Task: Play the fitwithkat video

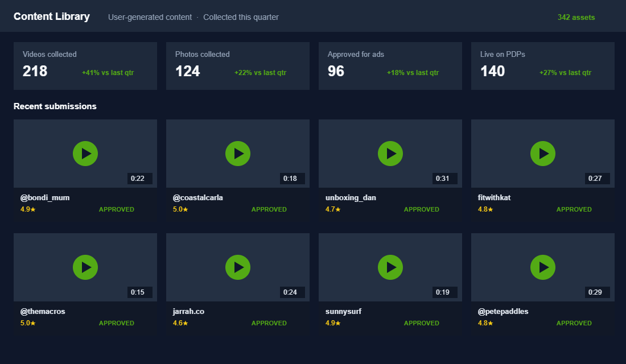Action: pos(542,154)
